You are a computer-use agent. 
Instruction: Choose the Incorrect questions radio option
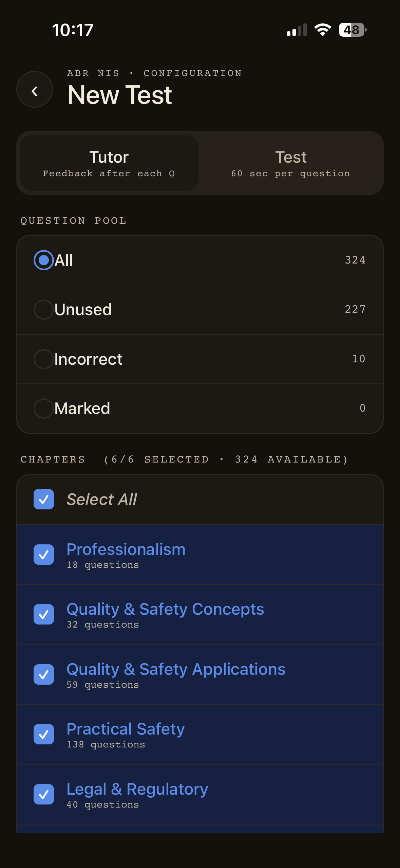44,359
